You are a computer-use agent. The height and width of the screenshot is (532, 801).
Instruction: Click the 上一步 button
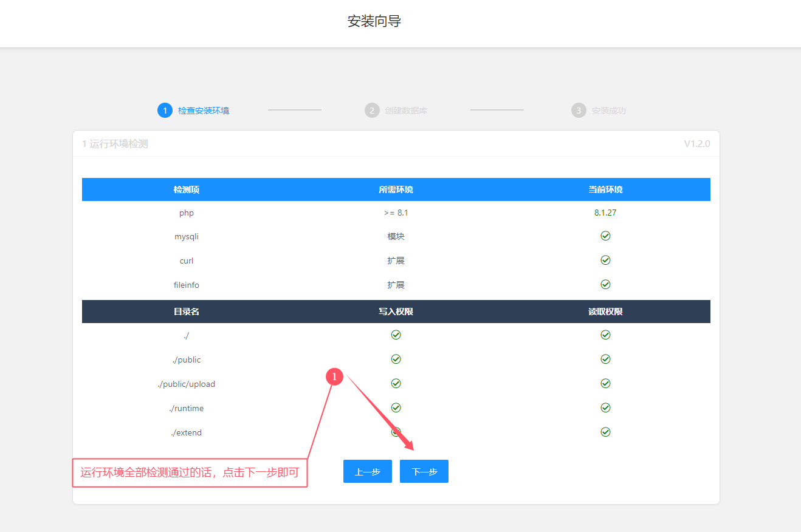tap(368, 471)
